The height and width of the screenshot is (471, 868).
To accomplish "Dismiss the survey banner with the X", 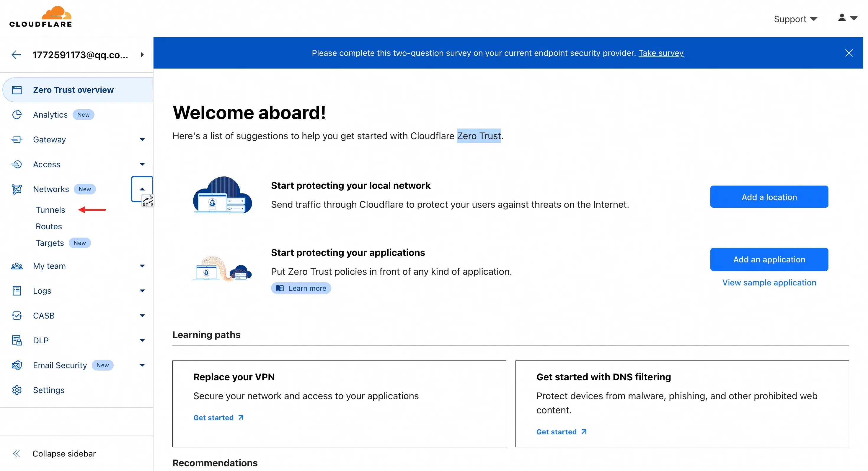I will [849, 53].
